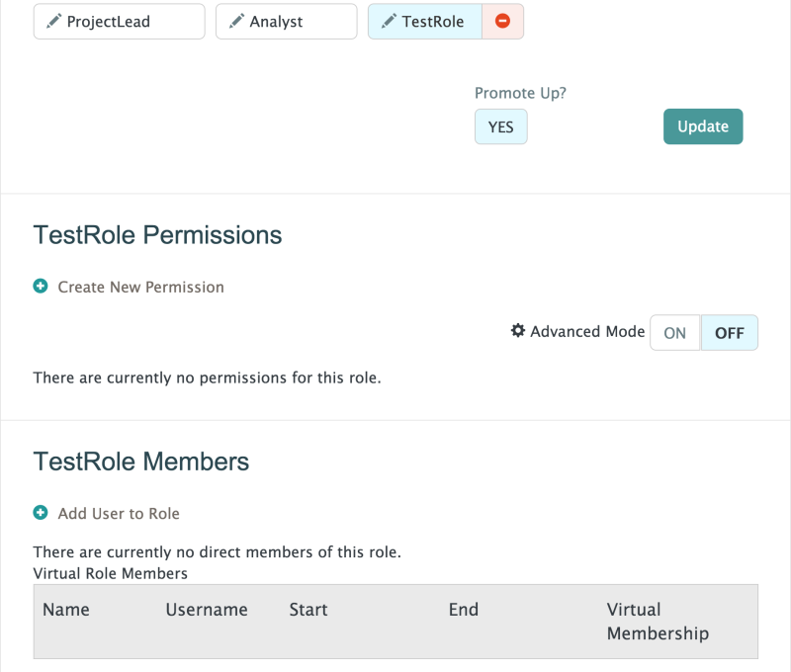The image size is (791, 672).
Task: Select the ProjectLead role tab
Action: [x=119, y=22]
